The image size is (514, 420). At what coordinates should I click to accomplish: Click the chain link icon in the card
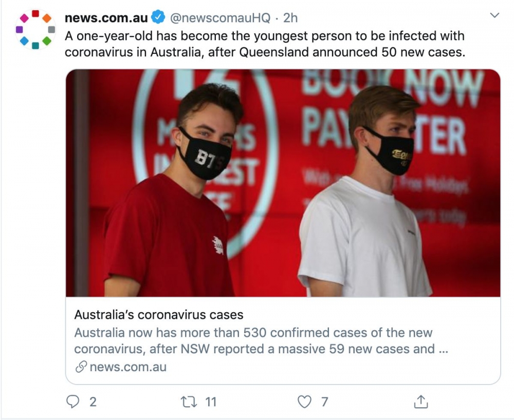click(81, 367)
